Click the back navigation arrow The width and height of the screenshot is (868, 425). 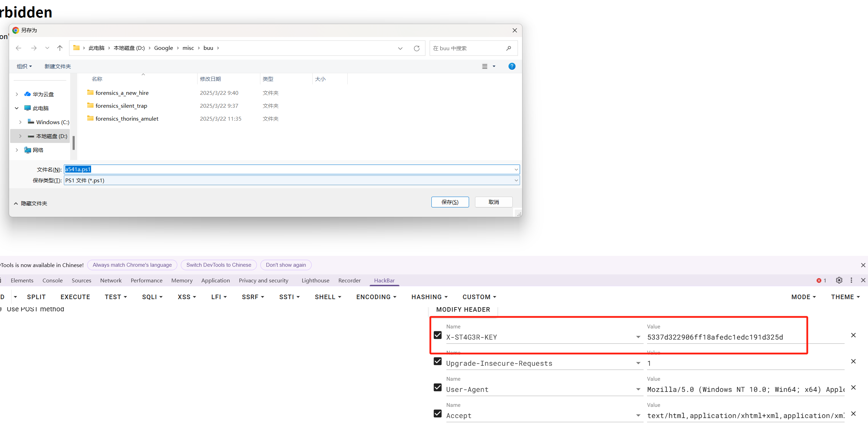click(18, 48)
